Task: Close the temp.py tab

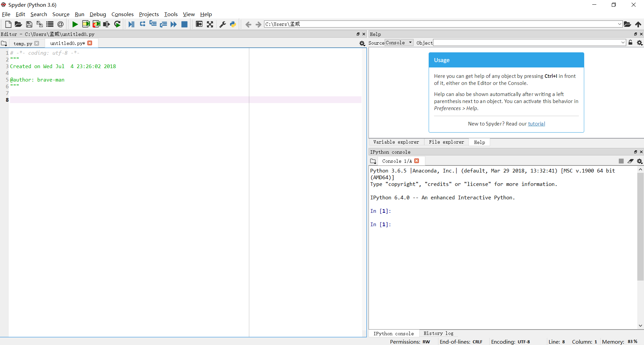Action: pos(37,43)
